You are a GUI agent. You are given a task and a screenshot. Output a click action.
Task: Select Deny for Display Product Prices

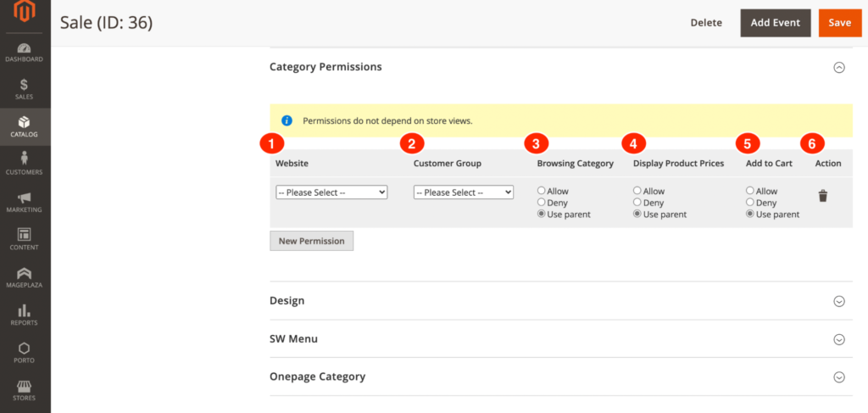click(x=637, y=202)
